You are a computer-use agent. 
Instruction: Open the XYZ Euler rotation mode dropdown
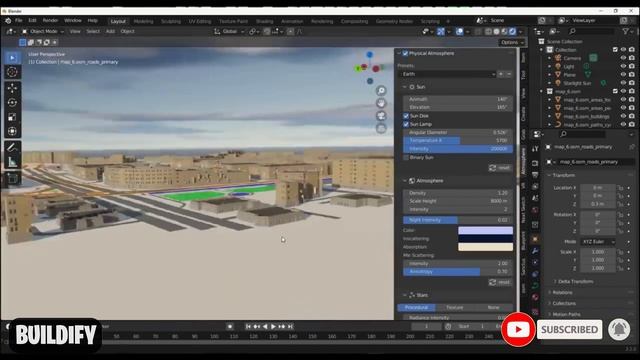click(x=598, y=242)
